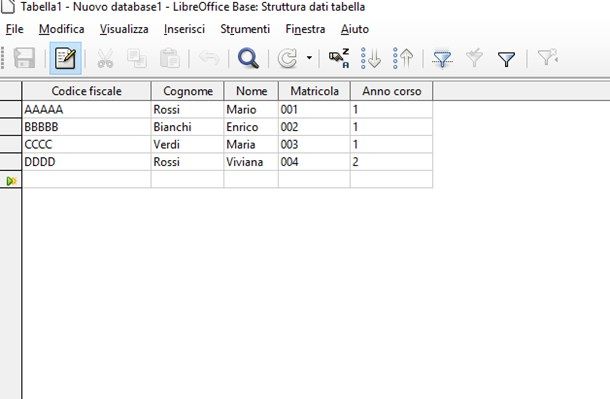Sort ascending with the down-arrow icon
This screenshot has width=610, height=399.
tap(370, 59)
